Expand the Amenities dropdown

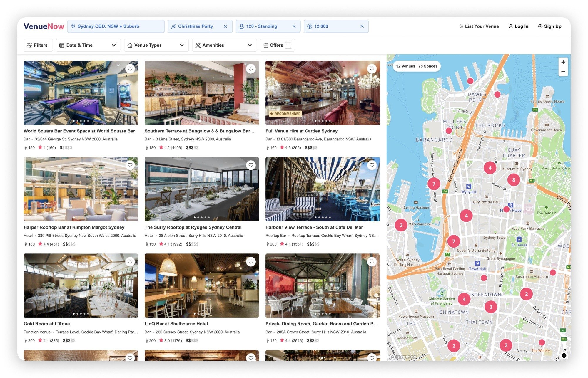pos(224,45)
